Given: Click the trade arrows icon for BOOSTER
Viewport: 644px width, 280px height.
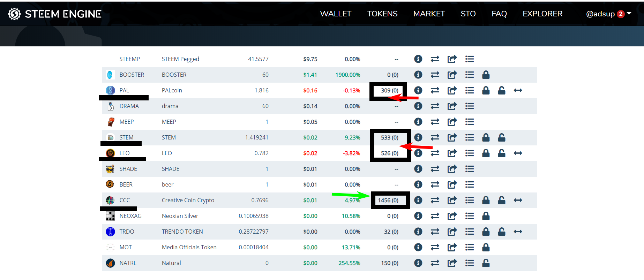Looking at the screenshot, I should pos(435,75).
